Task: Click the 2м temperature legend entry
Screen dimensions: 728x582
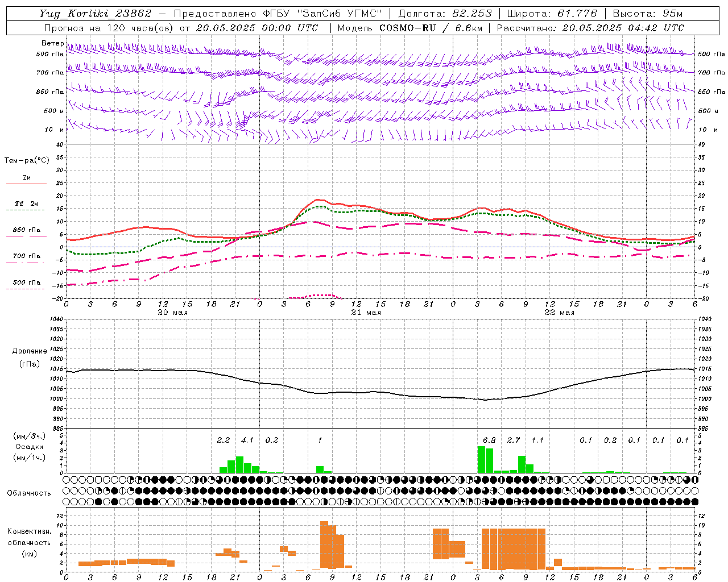Action: point(27,177)
